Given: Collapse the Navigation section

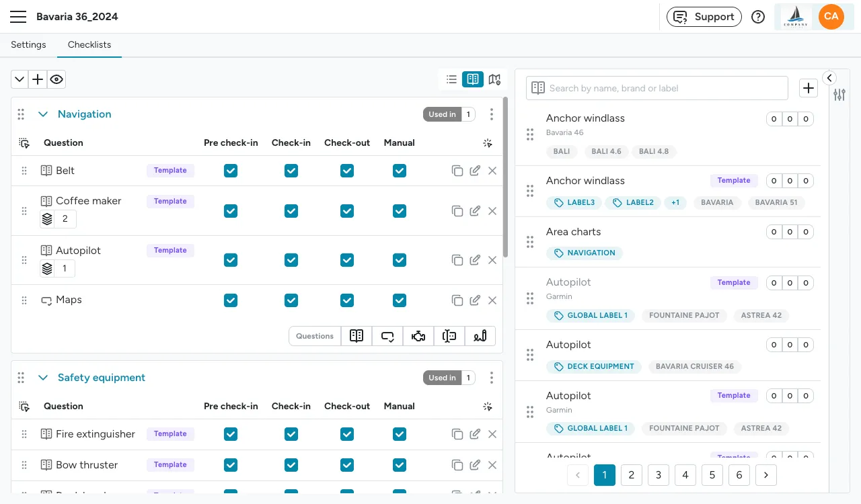Looking at the screenshot, I should [43, 114].
